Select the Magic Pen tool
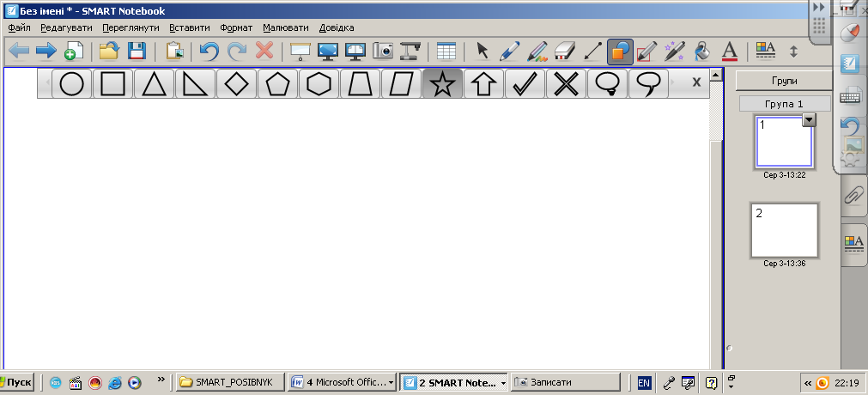868x395 pixels. point(674,52)
